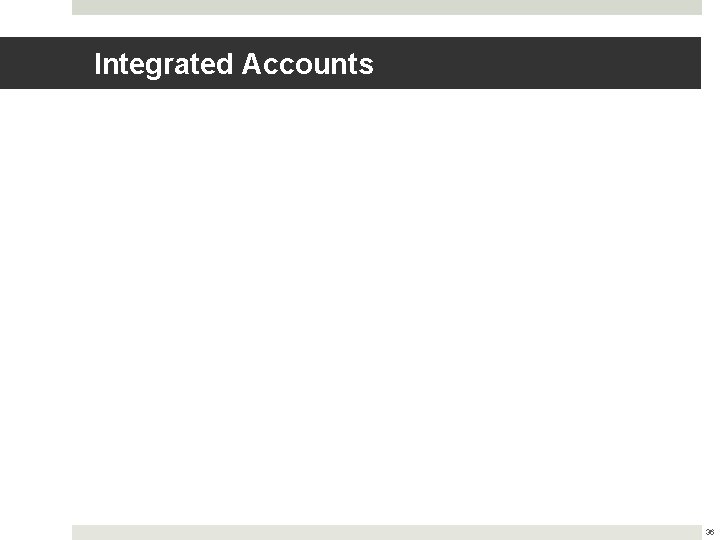This screenshot has width=720, height=540.
Task: Click the dark title banner right of the text
Action: click(x=540, y=63)
